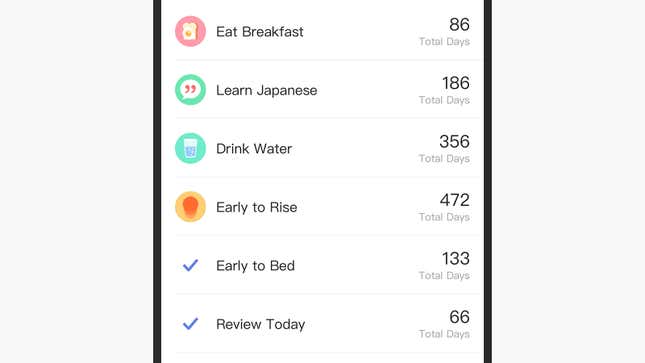Select the Early to Rise habit name
645x363 pixels.
click(x=256, y=207)
